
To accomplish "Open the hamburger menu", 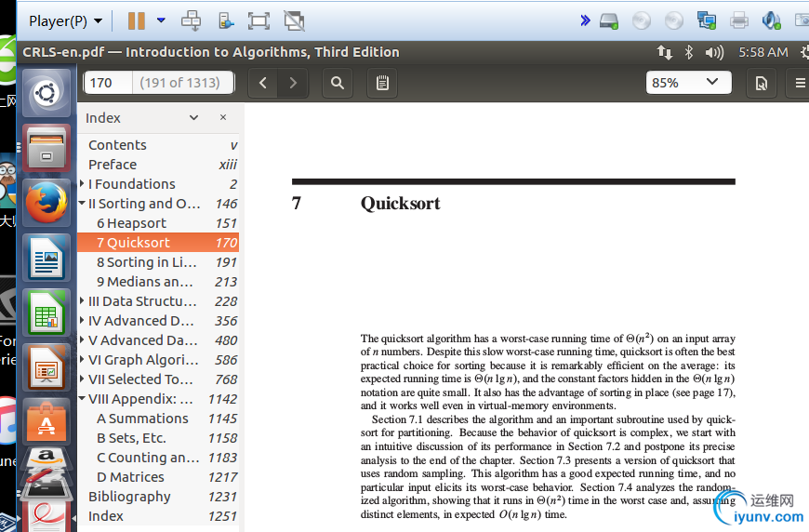I will pyautogui.click(x=799, y=83).
